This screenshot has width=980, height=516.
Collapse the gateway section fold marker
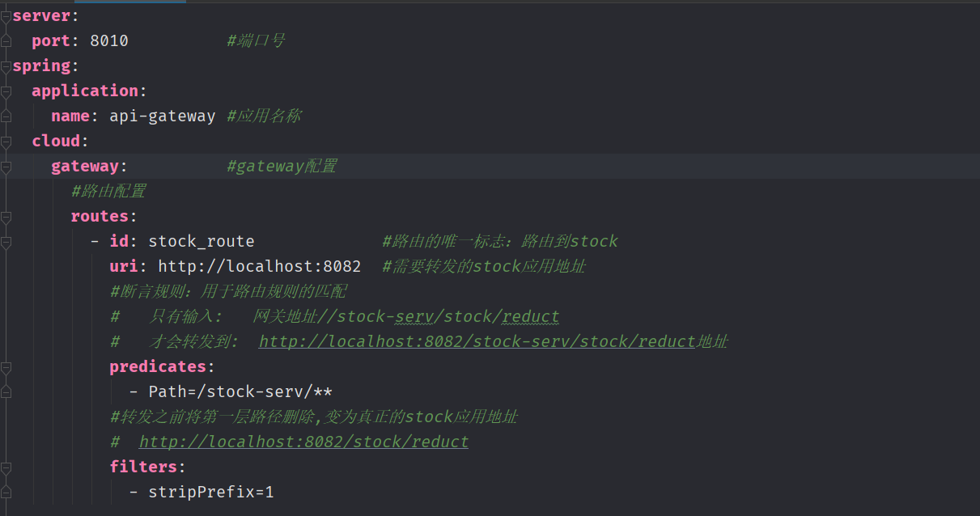pyautogui.click(x=6, y=167)
